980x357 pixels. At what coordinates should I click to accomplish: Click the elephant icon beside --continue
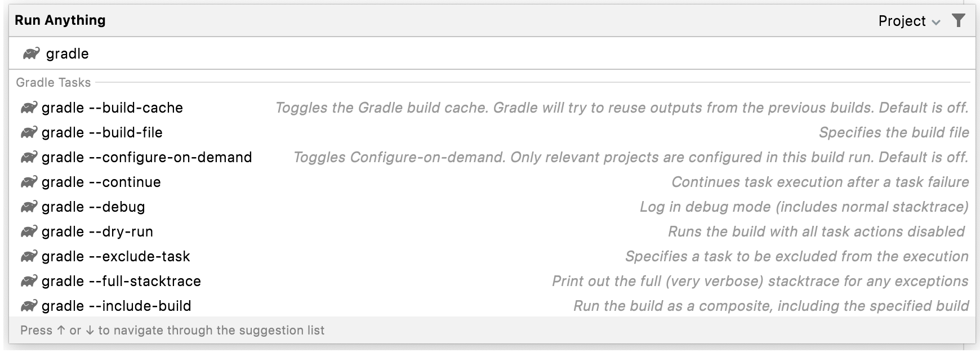pyautogui.click(x=29, y=182)
